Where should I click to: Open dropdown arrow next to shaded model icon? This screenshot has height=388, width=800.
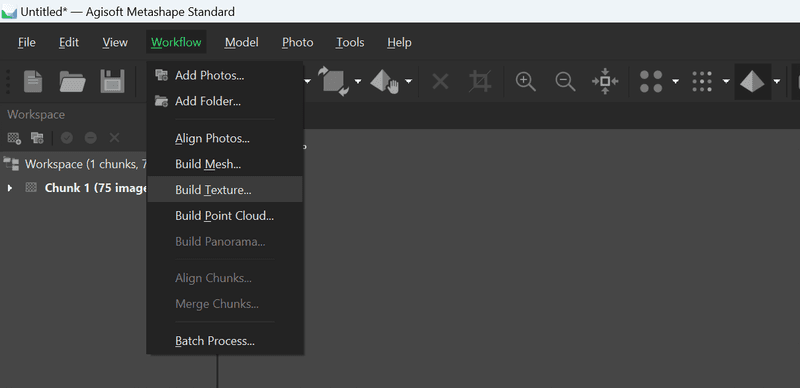777,81
